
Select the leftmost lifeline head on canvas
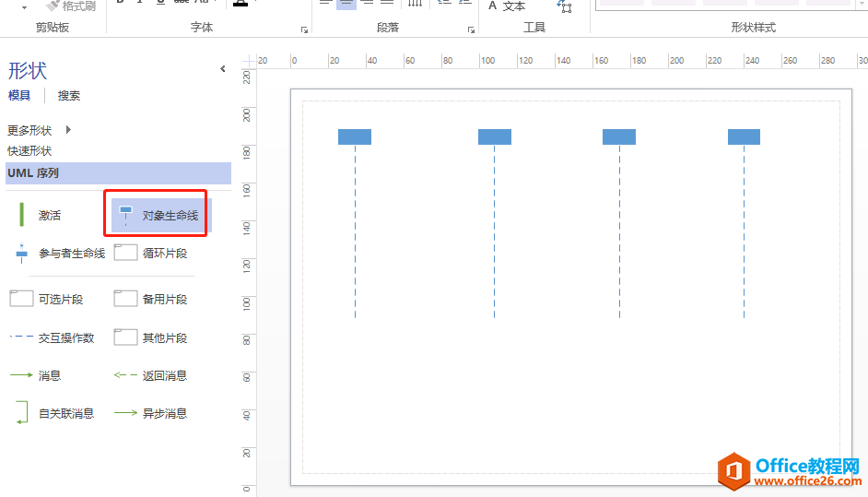pyautogui.click(x=355, y=136)
